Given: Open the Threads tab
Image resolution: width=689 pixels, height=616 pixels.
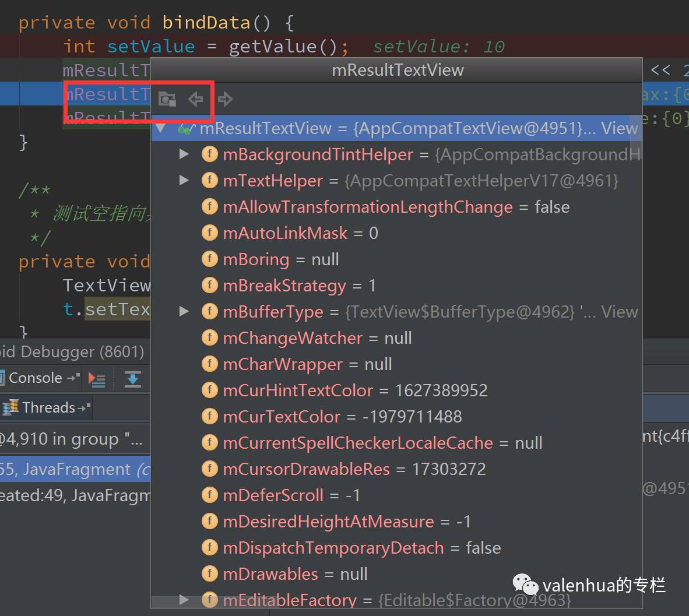Looking at the screenshot, I should 48,407.
